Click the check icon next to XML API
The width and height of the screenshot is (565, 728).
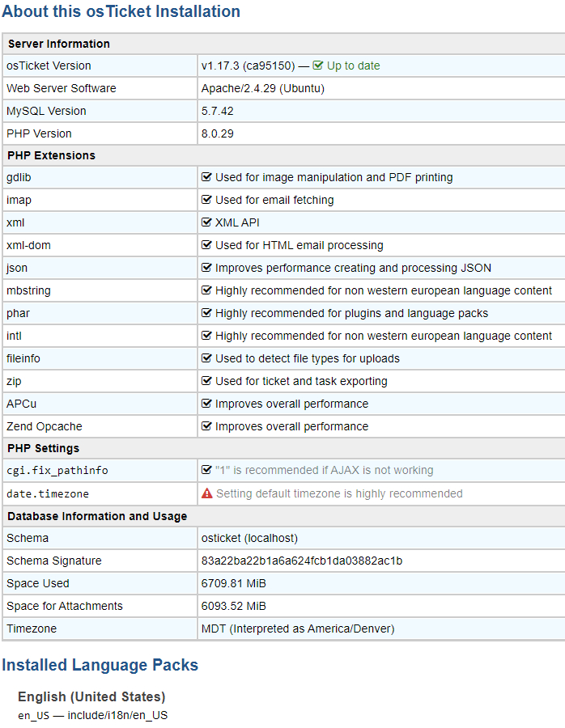point(207,222)
